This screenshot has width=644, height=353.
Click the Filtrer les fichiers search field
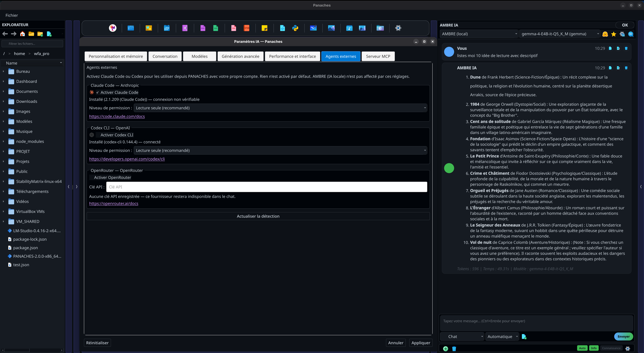(32, 44)
